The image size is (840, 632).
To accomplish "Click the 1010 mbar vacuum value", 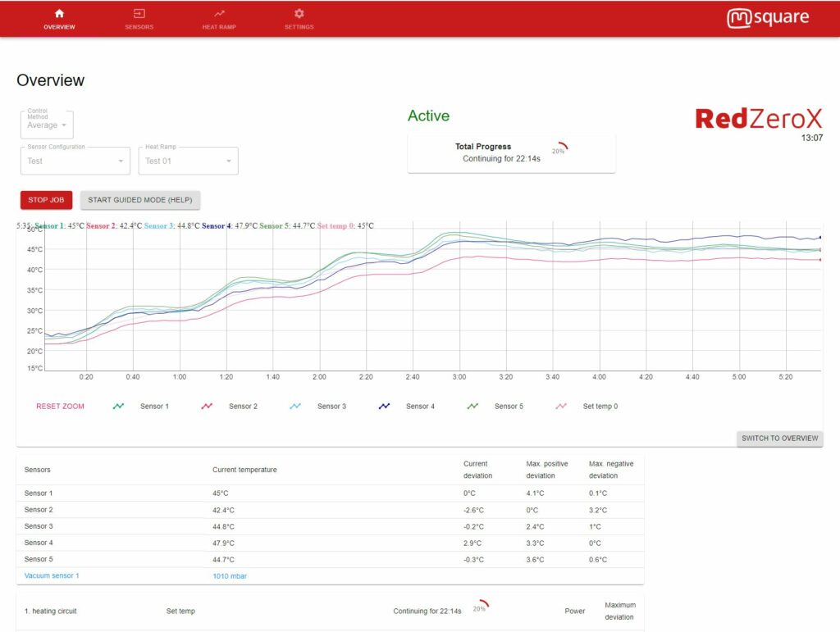I will [x=230, y=576].
